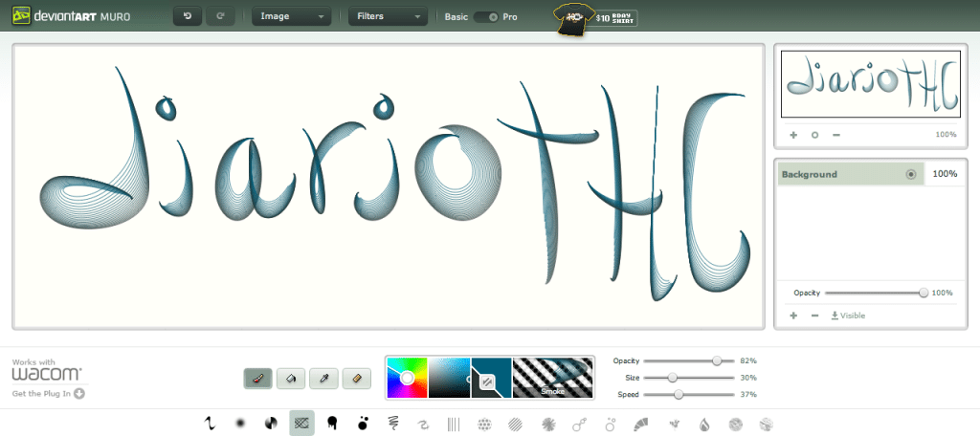The width and height of the screenshot is (980, 436).
Task: Adjust the layer Opacity slider handle
Action: [924, 293]
